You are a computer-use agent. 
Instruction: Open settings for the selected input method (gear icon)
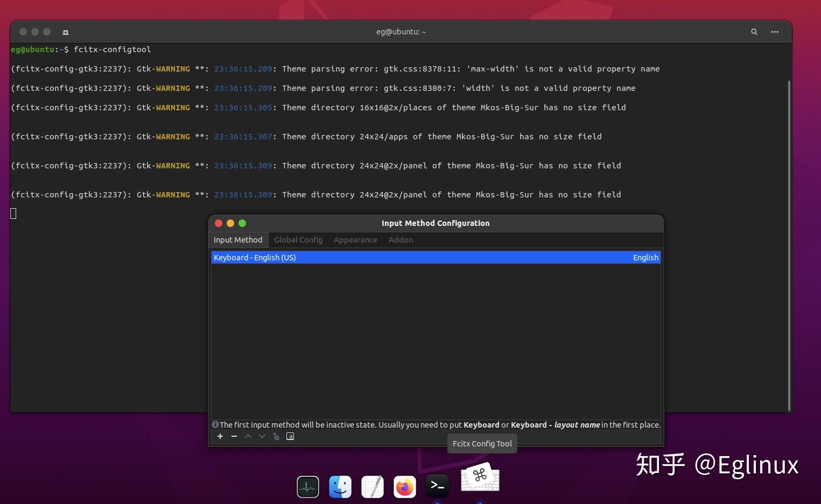(x=276, y=436)
